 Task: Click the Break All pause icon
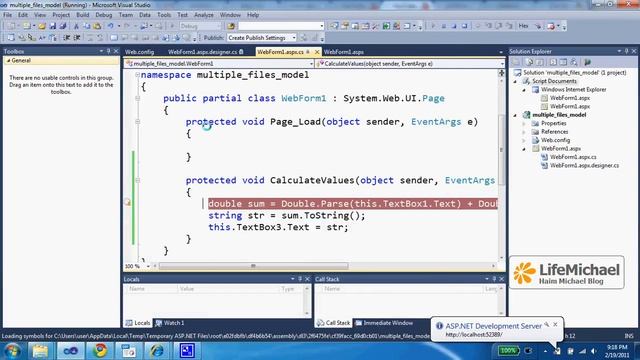[444, 26]
